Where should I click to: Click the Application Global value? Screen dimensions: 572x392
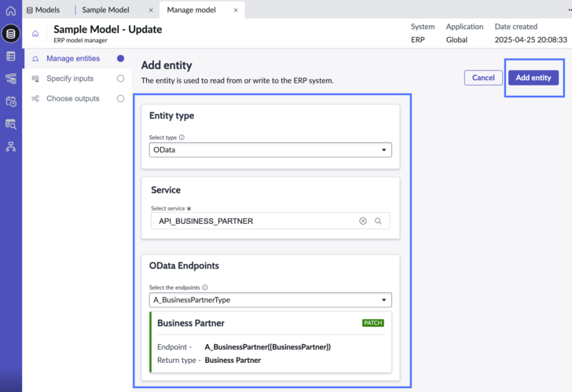tap(456, 40)
